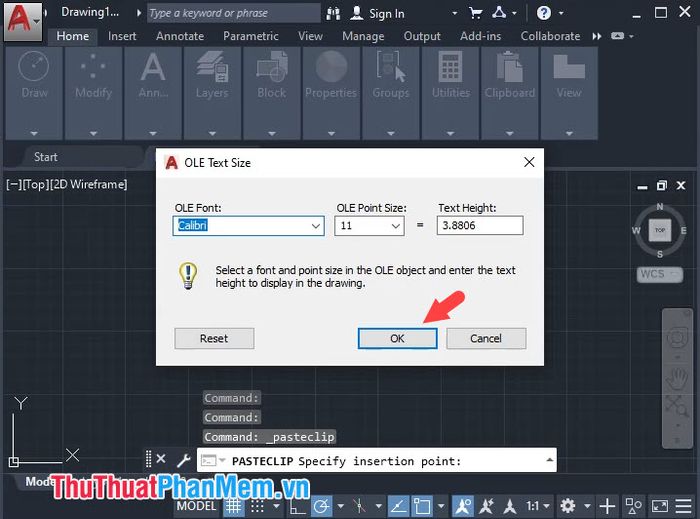
Task: Toggle snap mode dotted grid
Action: [x=257, y=506]
